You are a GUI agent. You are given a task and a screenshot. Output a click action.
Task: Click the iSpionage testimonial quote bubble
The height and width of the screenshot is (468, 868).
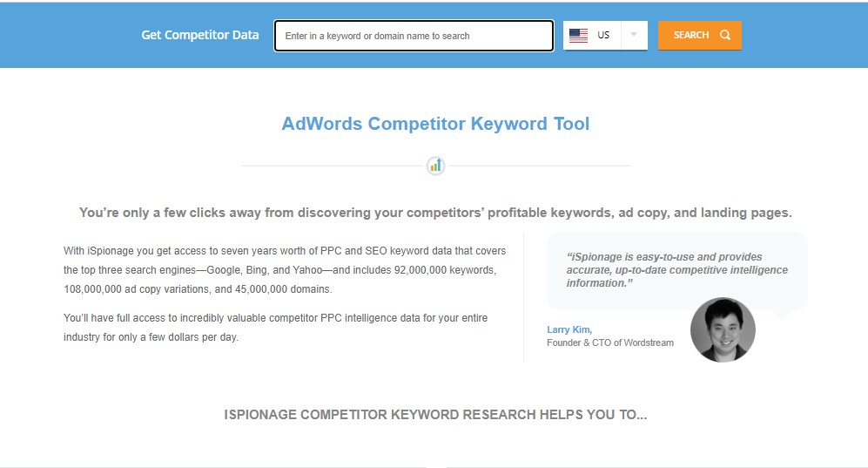tap(676, 270)
